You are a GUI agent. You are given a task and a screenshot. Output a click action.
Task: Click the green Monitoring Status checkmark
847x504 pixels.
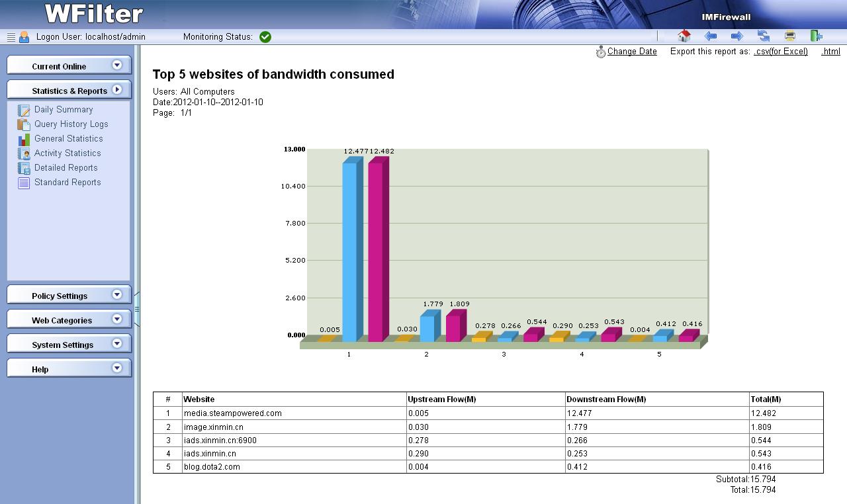(265, 37)
